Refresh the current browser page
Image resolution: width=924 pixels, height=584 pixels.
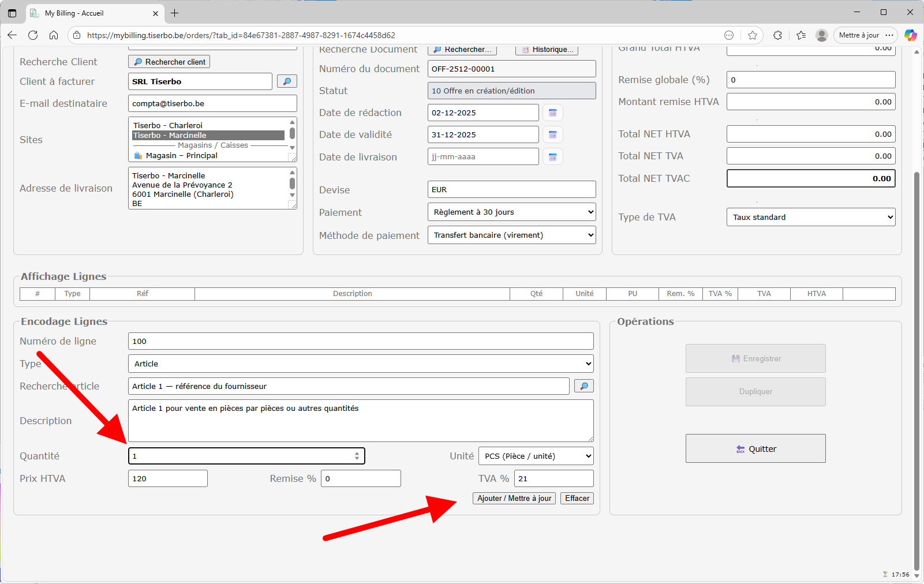(x=33, y=35)
